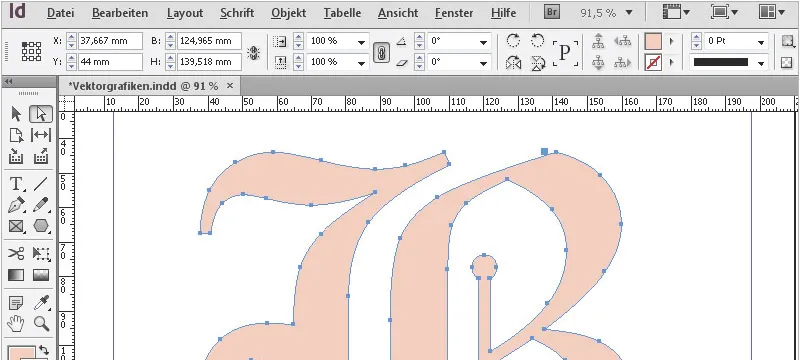
Task: Select the Polygon tool
Action: [41, 225]
